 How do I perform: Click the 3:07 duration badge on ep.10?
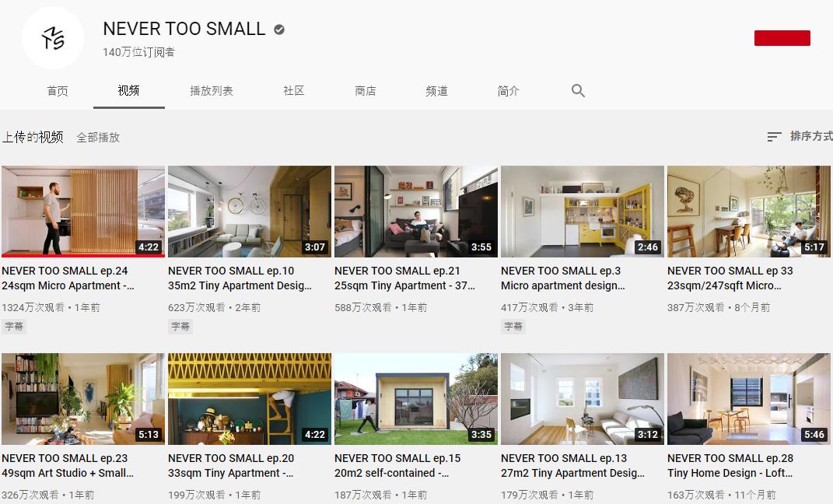coord(315,247)
